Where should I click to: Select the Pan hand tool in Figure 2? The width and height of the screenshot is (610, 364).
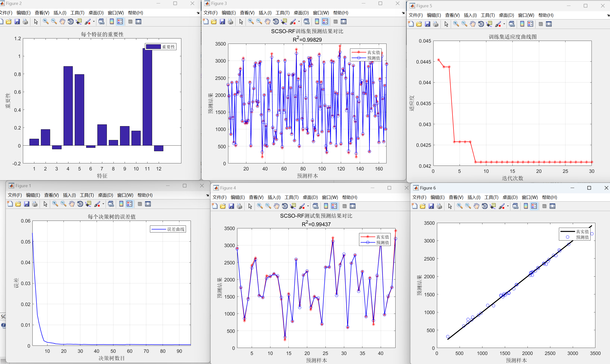point(62,22)
